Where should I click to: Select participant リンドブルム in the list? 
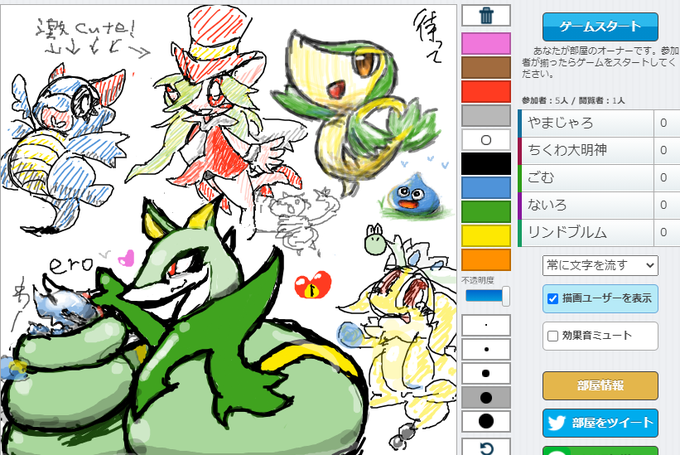pyautogui.click(x=599, y=232)
